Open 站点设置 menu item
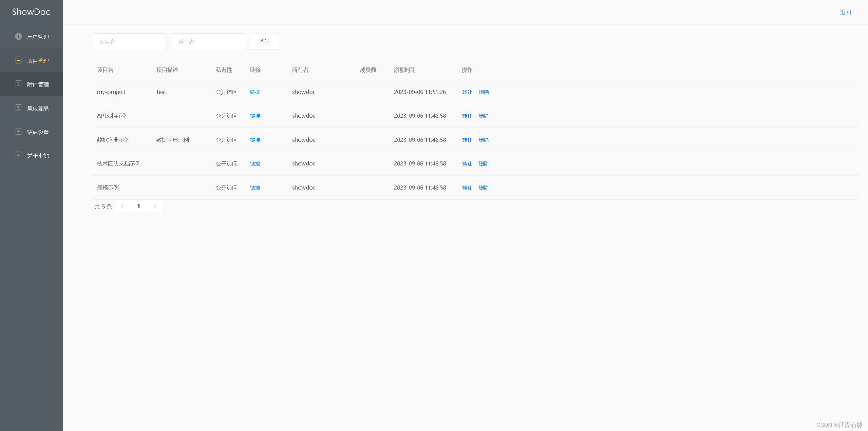Screen dimensions: 868x431 point(32,132)
